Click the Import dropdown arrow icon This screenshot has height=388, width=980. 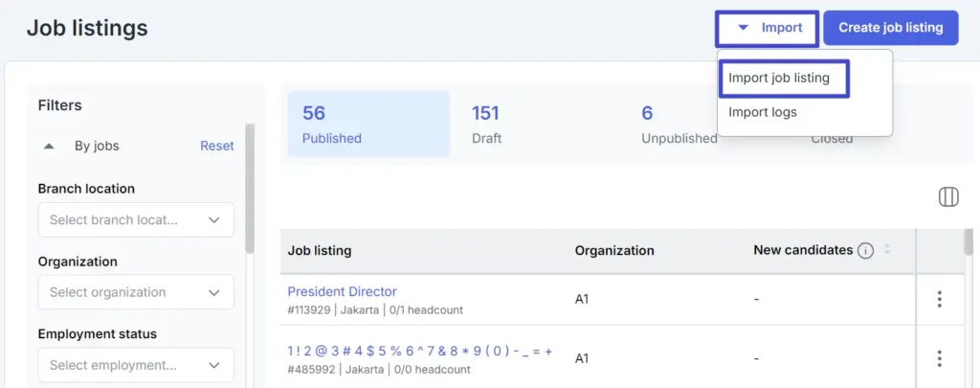pyautogui.click(x=743, y=28)
